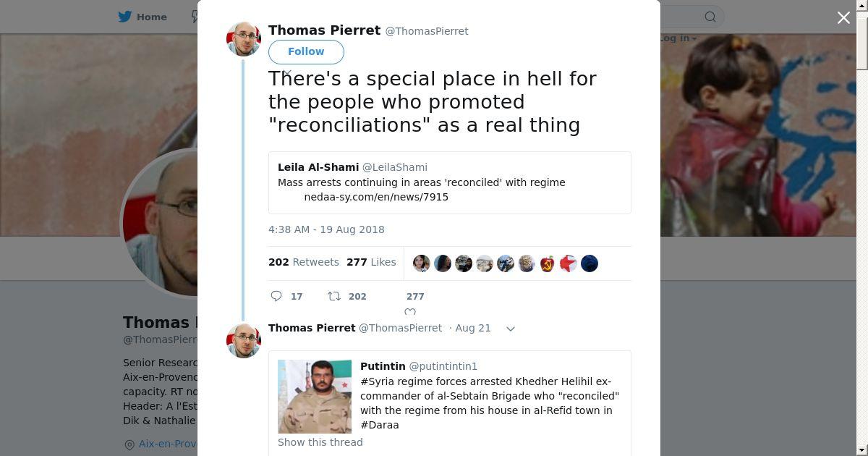
Task: Go to the Home tab
Action: pyautogui.click(x=151, y=17)
